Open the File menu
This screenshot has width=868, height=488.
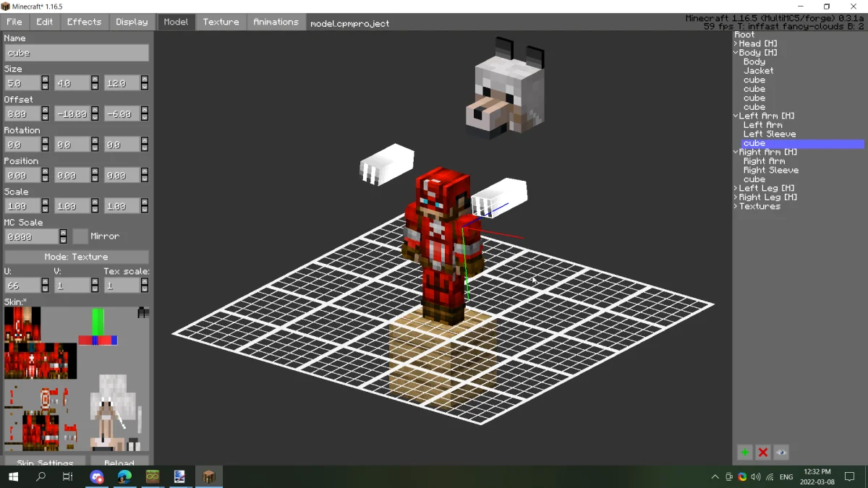[x=14, y=22]
